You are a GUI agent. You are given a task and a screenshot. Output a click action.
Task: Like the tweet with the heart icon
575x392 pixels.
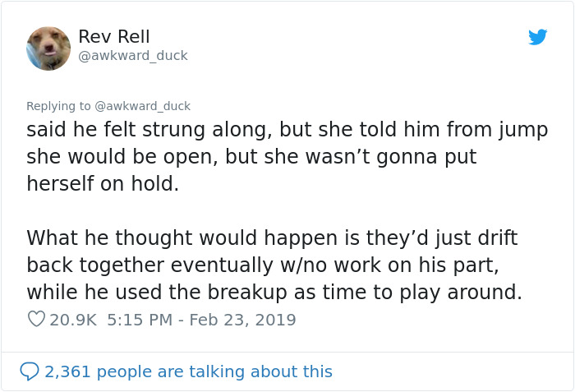click(36, 320)
